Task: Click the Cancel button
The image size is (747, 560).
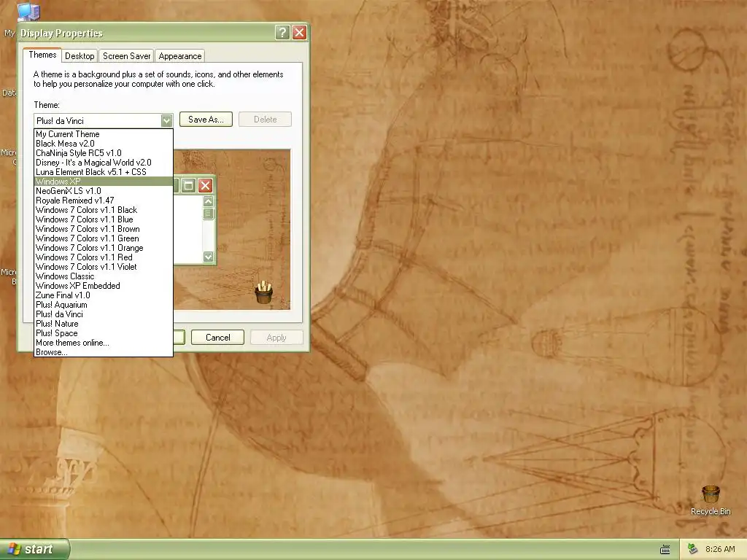Action: point(217,337)
